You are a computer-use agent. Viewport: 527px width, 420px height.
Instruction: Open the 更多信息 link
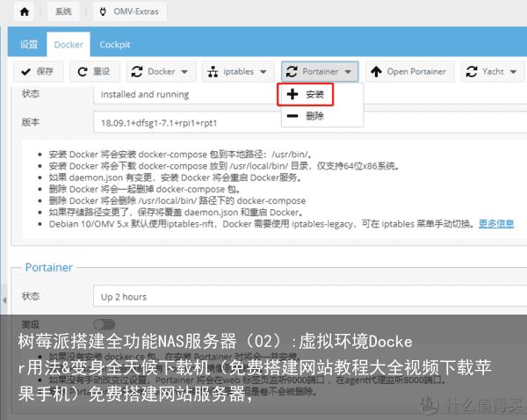pyautogui.click(x=496, y=223)
